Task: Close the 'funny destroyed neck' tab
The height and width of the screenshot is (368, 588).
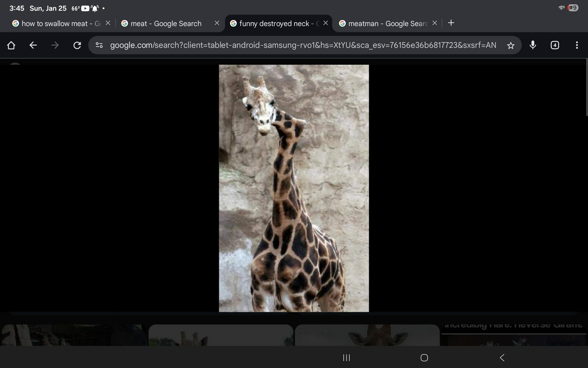Action: click(x=326, y=23)
